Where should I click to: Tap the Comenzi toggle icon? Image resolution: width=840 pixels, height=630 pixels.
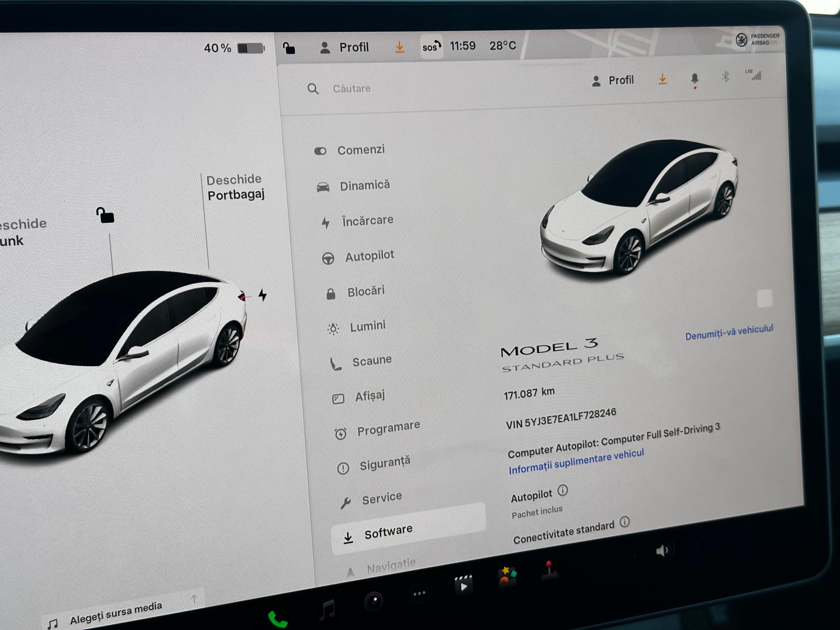click(x=320, y=151)
